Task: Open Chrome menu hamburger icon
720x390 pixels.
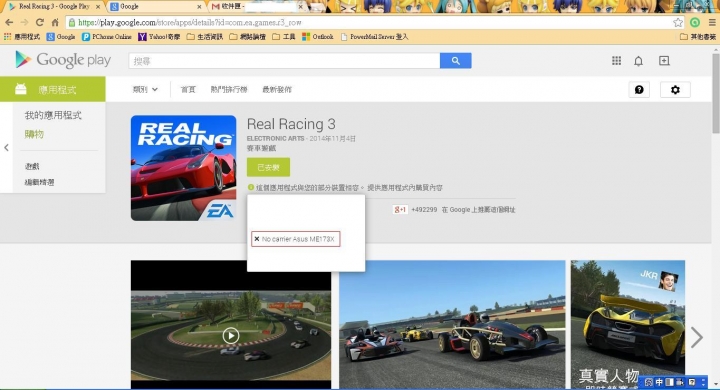Action: (x=712, y=23)
